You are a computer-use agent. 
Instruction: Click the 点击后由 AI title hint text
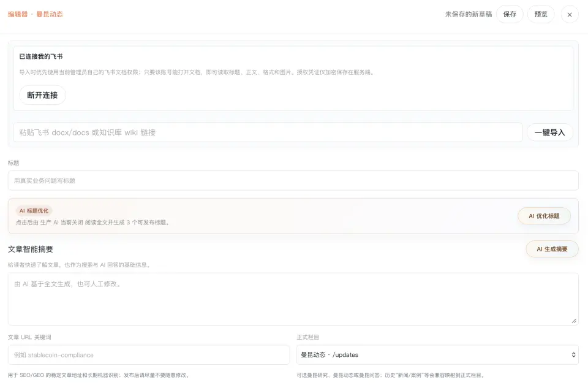pyautogui.click(x=93, y=223)
